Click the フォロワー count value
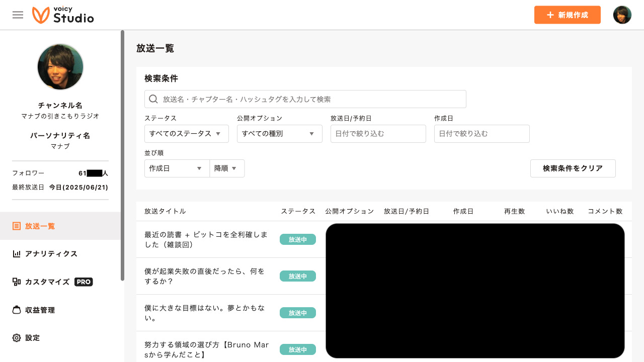Screen dimensions: 644x362 (x=94, y=173)
